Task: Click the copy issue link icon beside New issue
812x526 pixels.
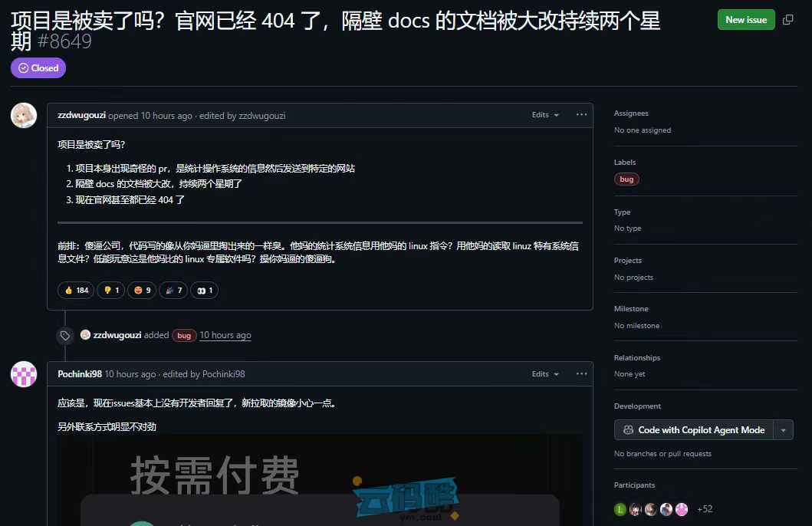Action: click(787, 19)
